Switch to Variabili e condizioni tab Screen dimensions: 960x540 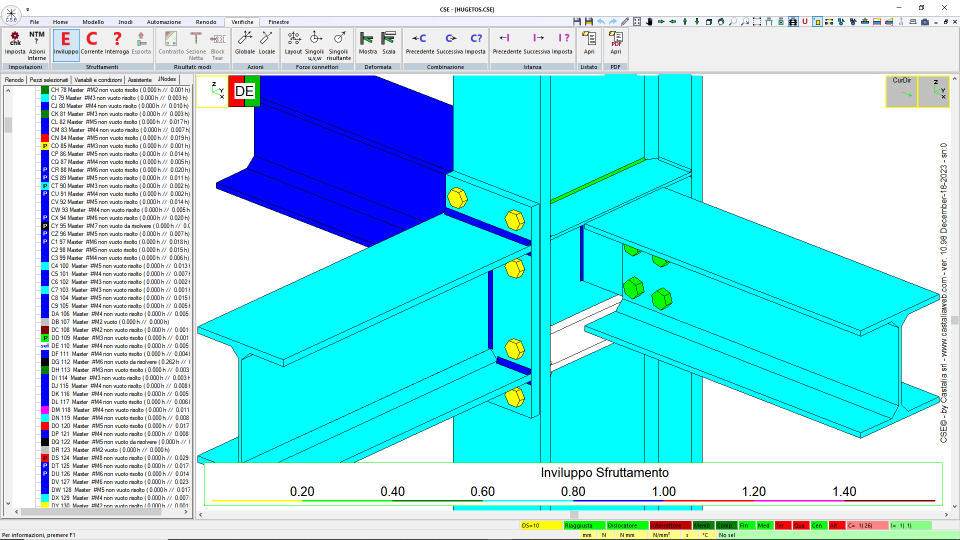click(x=98, y=80)
